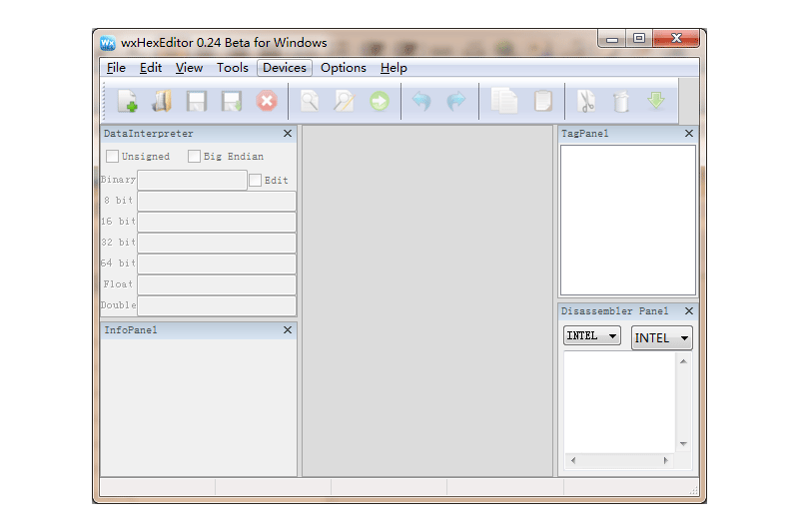The height and width of the screenshot is (532, 799).
Task: Click the Save toolbar icon
Action: (197, 101)
